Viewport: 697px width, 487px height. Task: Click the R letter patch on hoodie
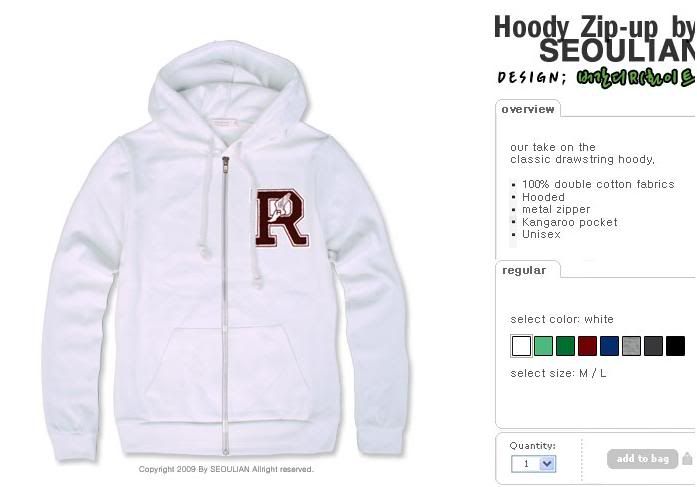pos(282,218)
